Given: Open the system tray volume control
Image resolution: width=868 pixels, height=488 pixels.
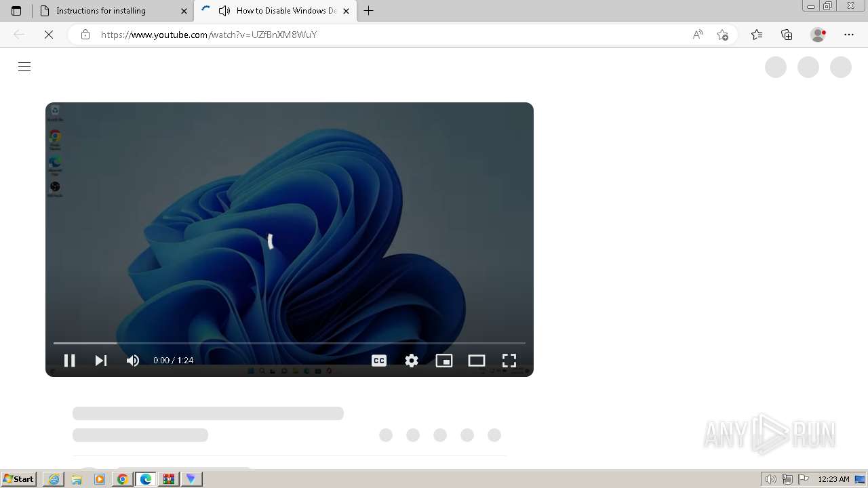Looking at the screenshot, I should click(770, 479).
